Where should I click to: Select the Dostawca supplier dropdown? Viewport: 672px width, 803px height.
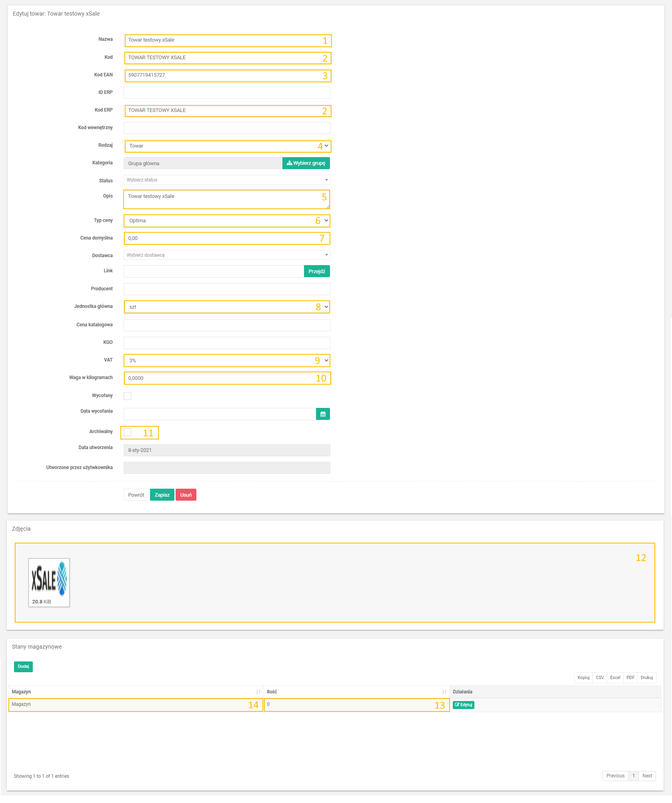click(227, 255)
